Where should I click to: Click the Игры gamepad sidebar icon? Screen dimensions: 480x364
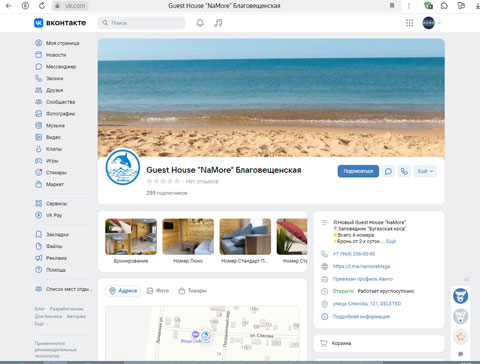(x=39, y=161)
